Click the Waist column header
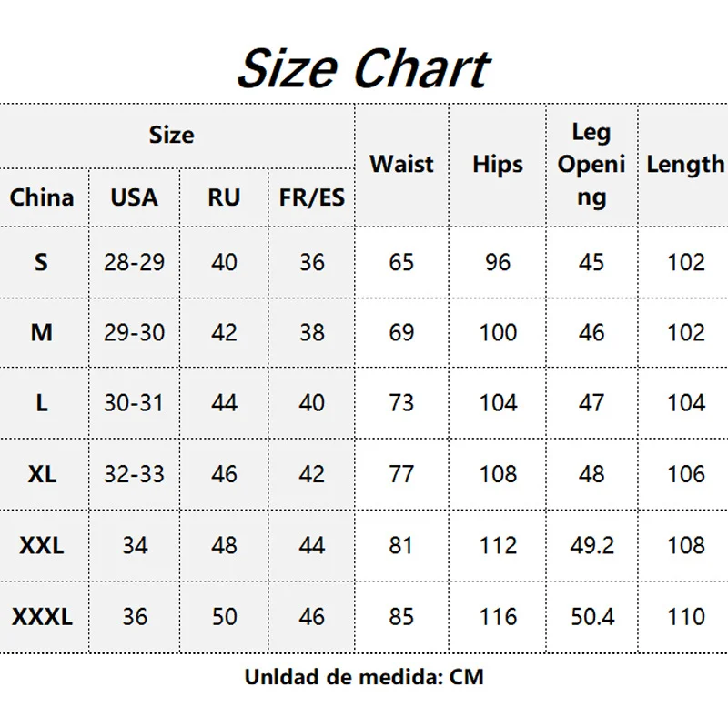This screenshot has height=728, width=728. [x=401, y=165]
